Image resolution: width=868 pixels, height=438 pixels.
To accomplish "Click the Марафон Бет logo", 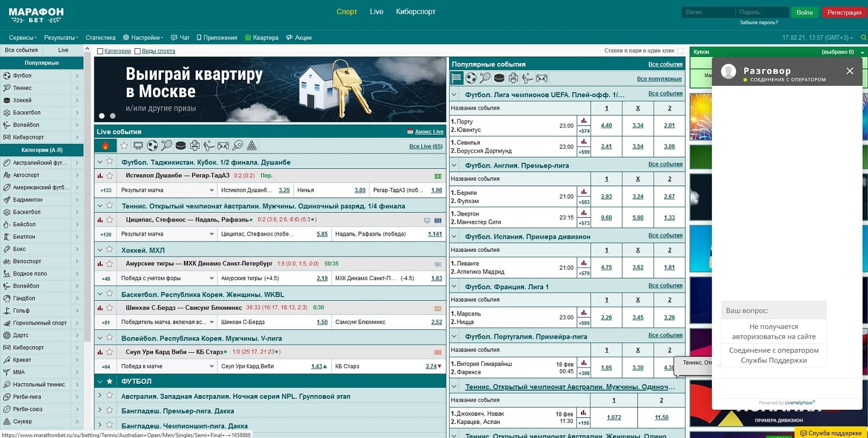I will (x=36, y=15).
